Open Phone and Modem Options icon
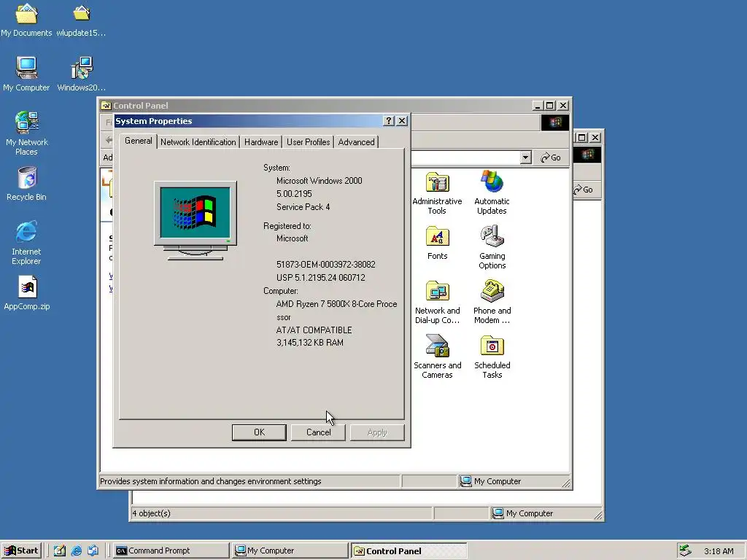The image size is (747, 560). (x=492, y=303)
